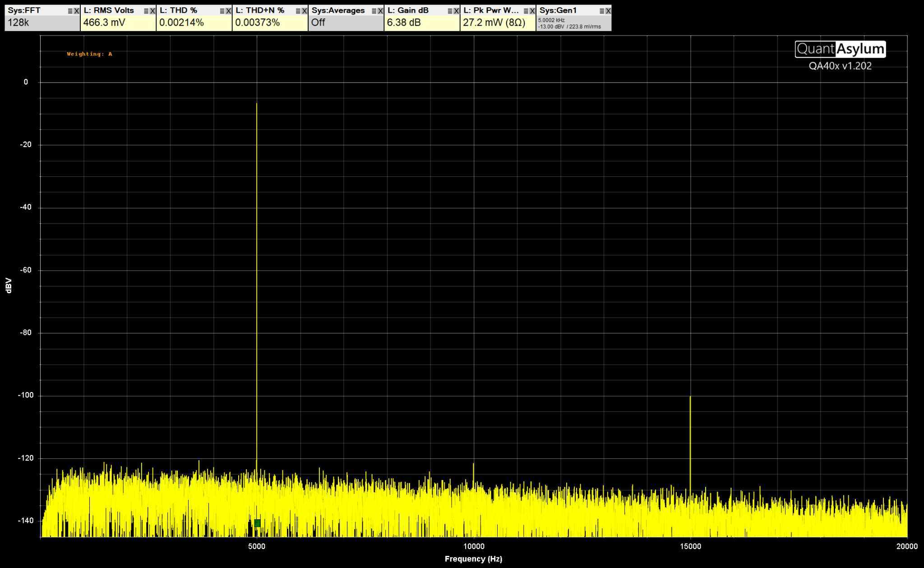Close the Sys:Gen1 tile
This screenshot has height=568, width=924.
click(608, 11)
